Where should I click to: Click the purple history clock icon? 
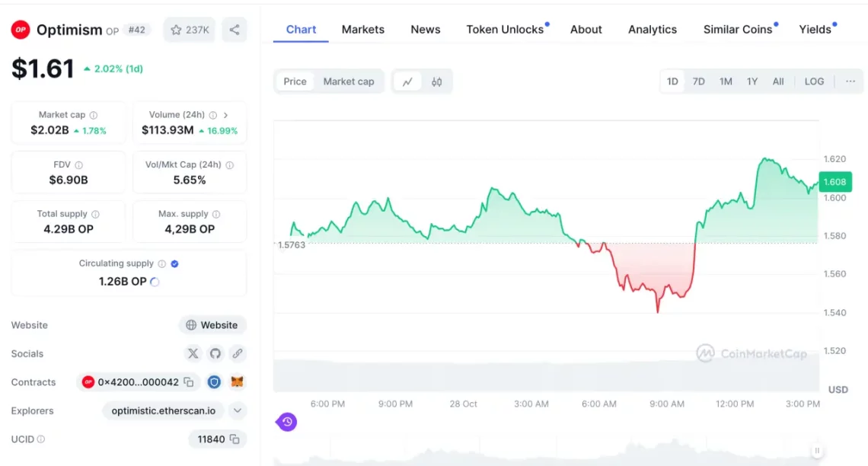click(286, 421)
